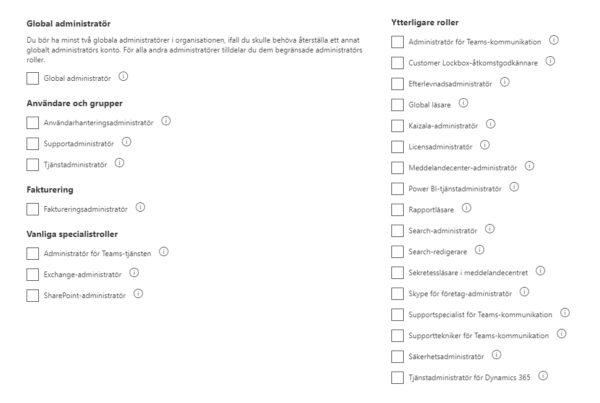Tick Skype för företag-administratör checkbox
This screenshot has width=600, height=403.
pyautogui.click(x=398, y=293)
